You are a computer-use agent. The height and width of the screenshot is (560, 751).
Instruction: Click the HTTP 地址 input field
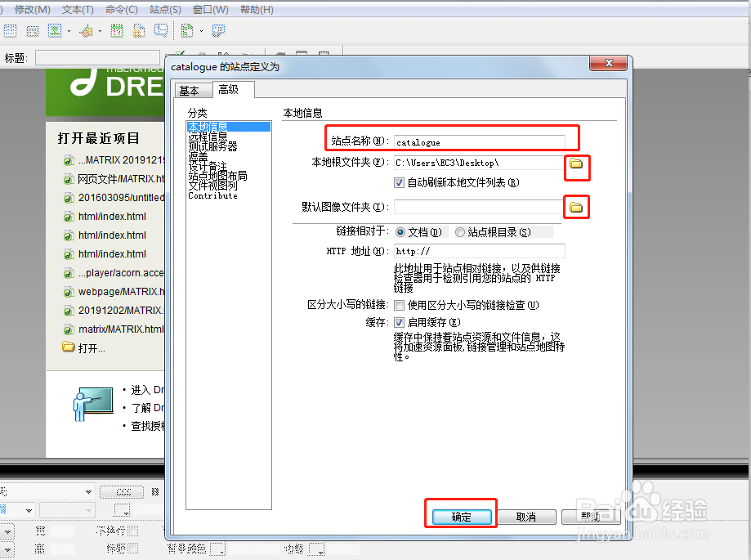(480, 251)
